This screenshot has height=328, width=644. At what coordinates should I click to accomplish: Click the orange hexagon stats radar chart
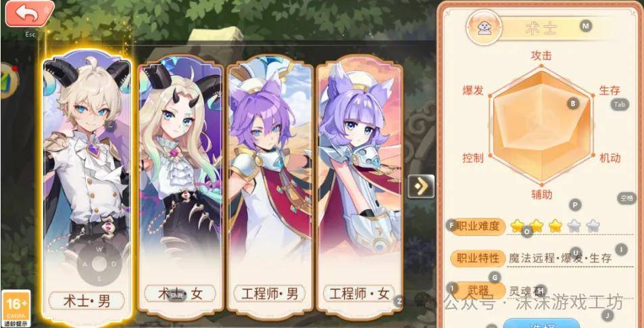coord(542,126)
